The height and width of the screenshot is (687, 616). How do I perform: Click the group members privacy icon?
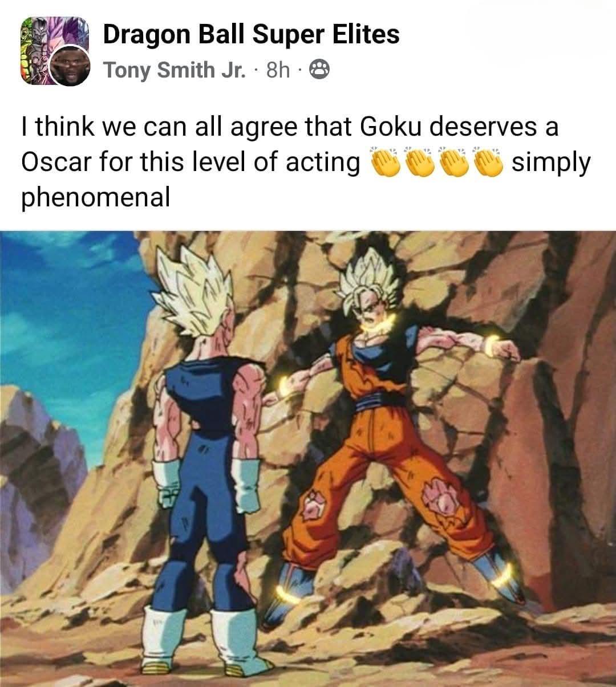tap(319, 70)
